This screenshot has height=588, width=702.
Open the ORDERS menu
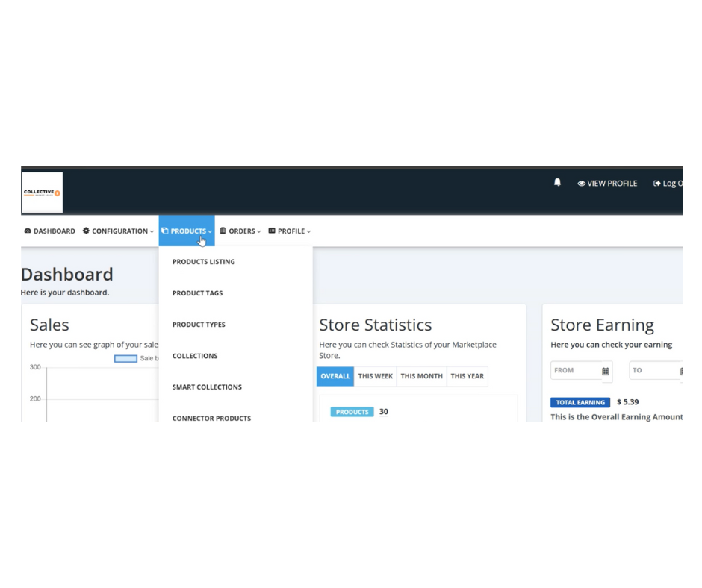pos(240,231)
